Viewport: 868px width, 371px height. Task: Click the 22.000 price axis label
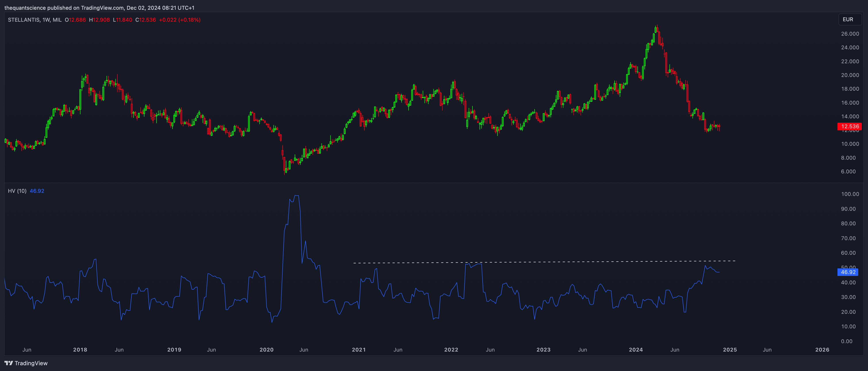[850, 61]
